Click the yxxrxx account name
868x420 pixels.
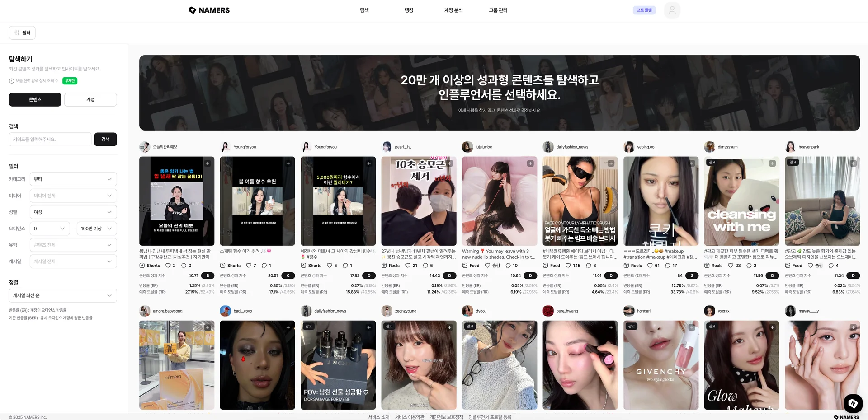[x=724, y=311]
